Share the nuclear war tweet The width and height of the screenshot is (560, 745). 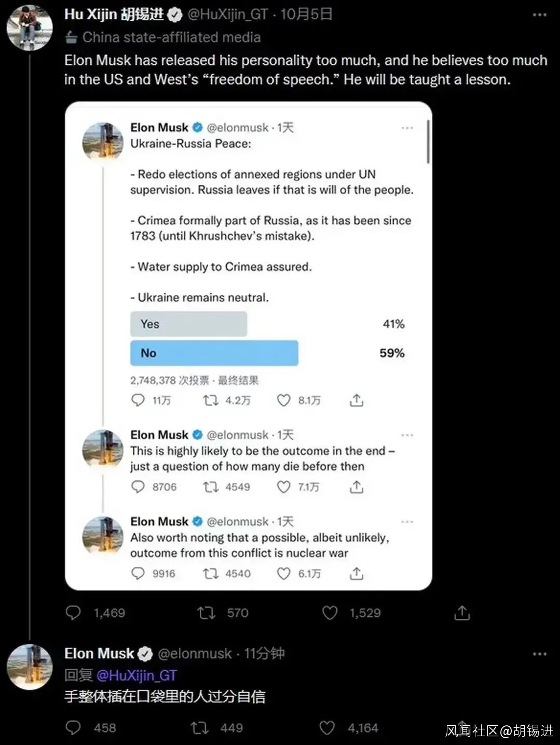357,573
